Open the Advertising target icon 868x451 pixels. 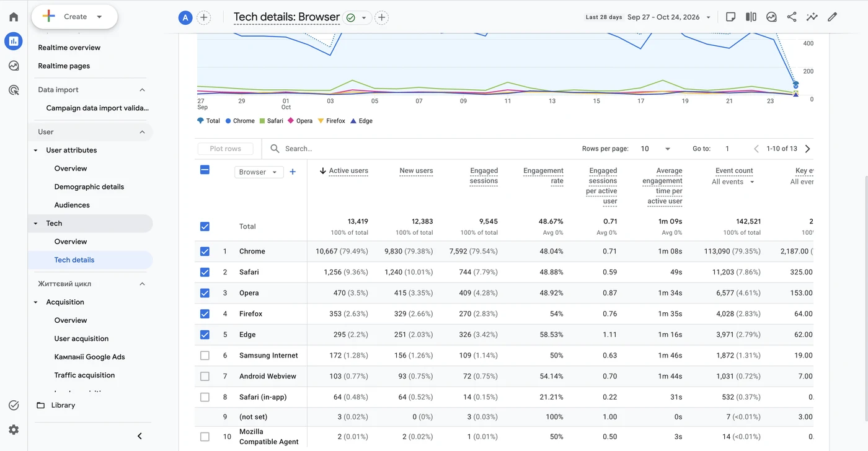(14, 90)
